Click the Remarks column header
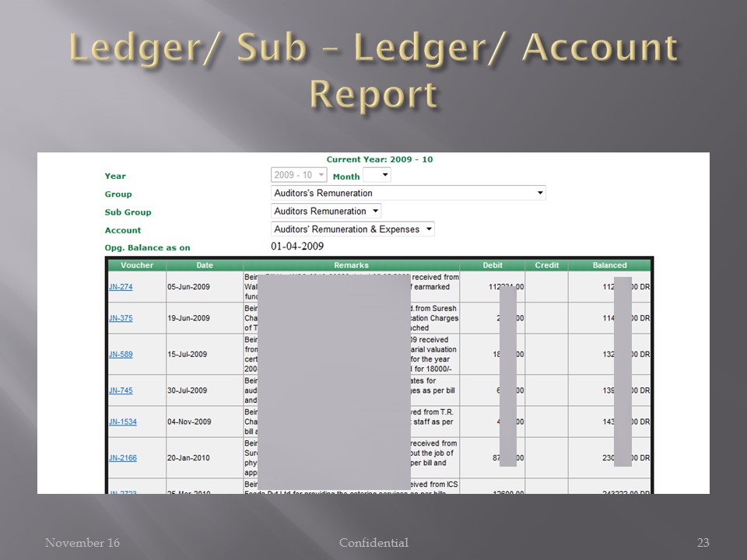The image size is (747, 560). point(352,265)
